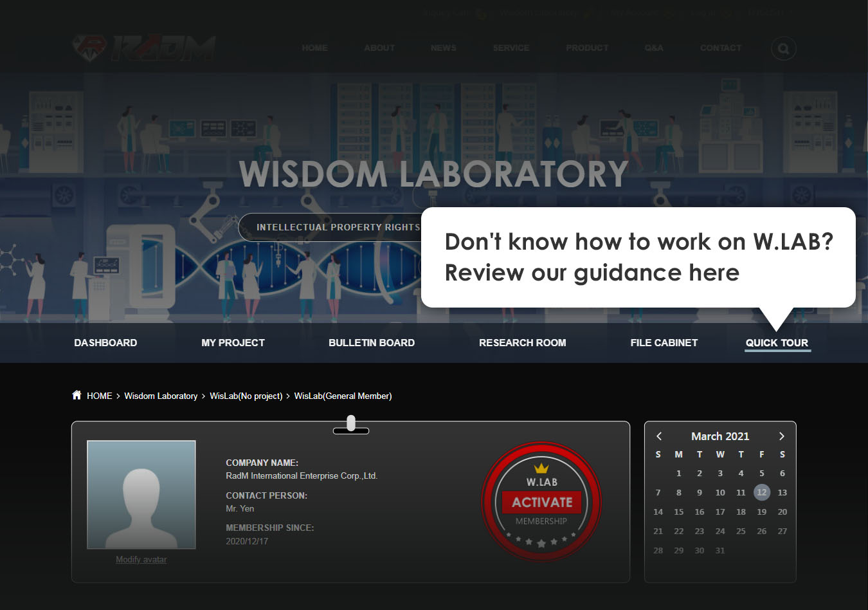Open the Dashboard tab
The height and width of the screenshot is (610, 868).
(105, 343)
